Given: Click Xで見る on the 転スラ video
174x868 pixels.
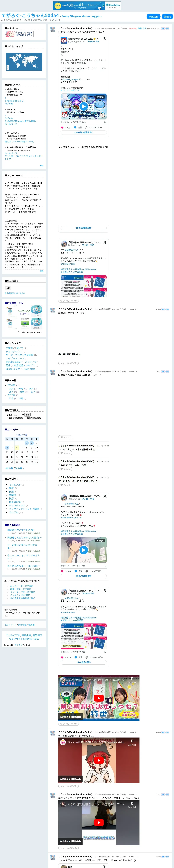Looking at the screenshot, I should [100, 97].
